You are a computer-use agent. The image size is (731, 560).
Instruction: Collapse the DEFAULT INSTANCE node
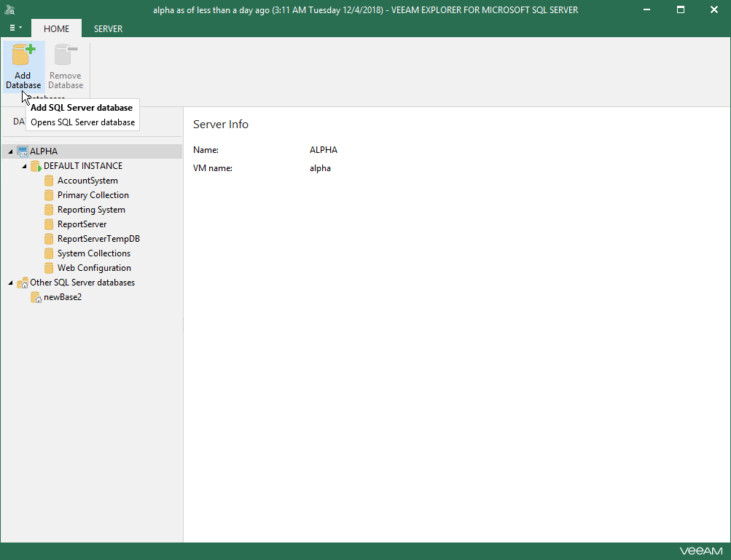point(24,166)
